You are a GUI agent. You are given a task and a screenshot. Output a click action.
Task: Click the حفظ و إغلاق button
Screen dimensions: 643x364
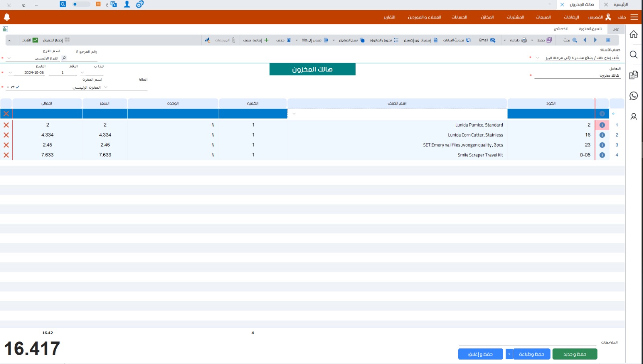click(x=480, y=354)
